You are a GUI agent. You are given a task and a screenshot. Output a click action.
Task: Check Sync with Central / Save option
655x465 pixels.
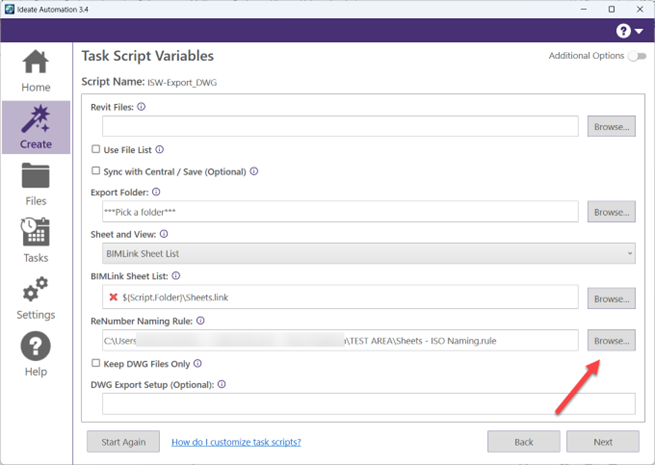point(96,171)
